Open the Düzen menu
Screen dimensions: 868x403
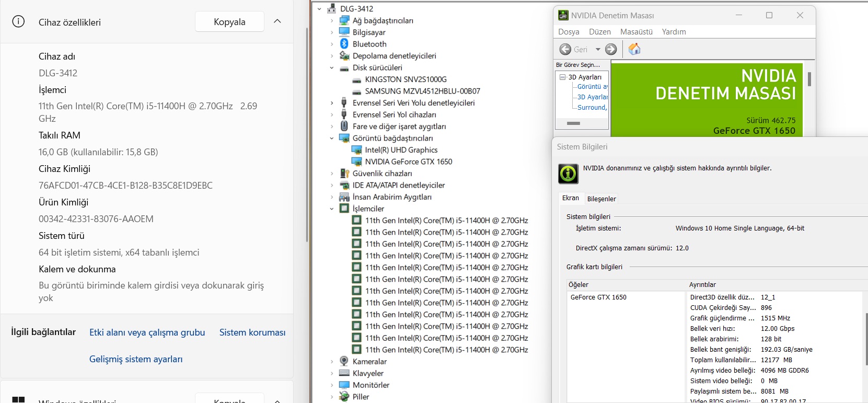[x=600, y=32]
